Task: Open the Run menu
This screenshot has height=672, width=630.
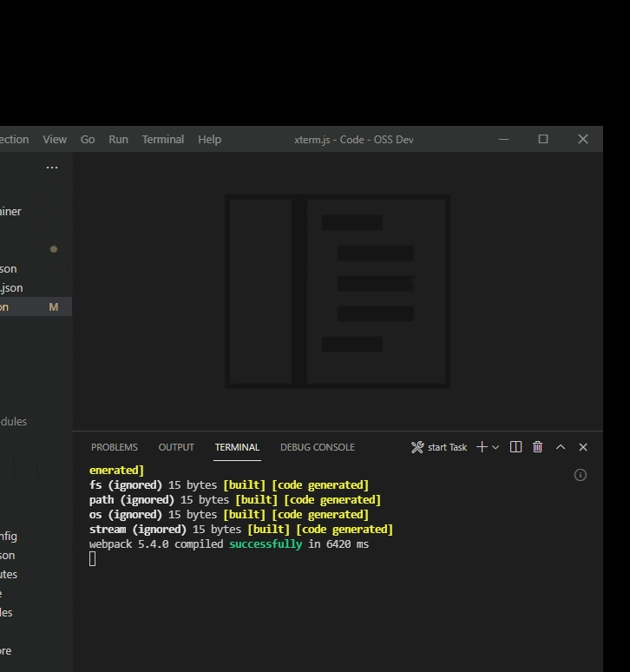Action: click(118, 140)
